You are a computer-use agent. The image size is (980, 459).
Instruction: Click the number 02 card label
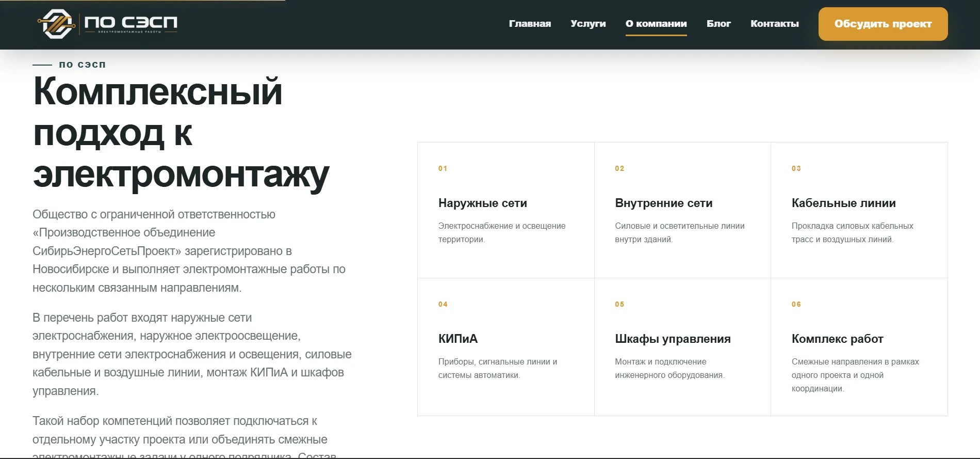(619, 168)
